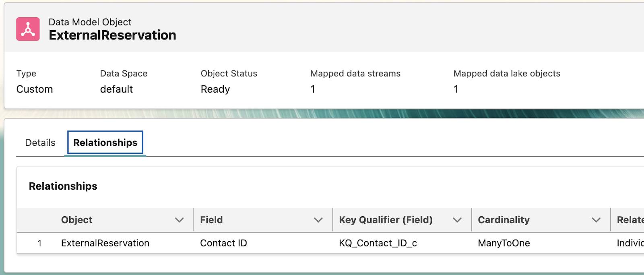
Task: Open the Object column dropdown chevron
Action: click(x=179, y=220)
